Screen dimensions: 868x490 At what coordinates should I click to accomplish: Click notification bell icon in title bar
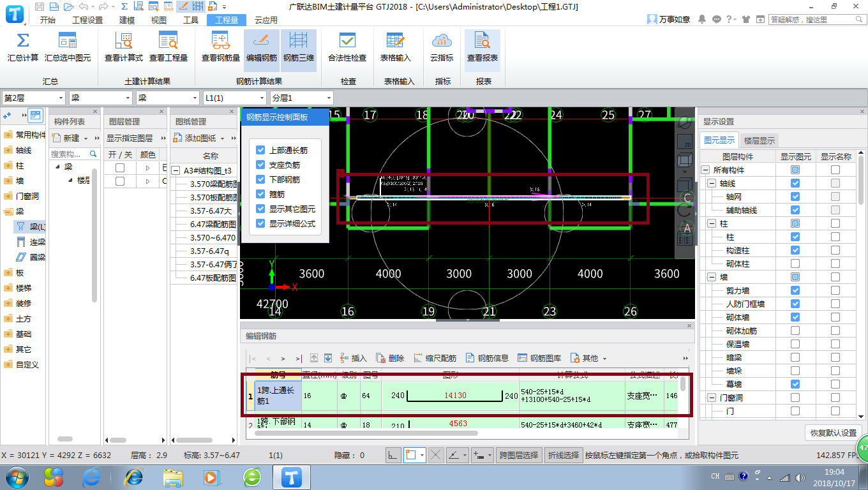(702, 19)
